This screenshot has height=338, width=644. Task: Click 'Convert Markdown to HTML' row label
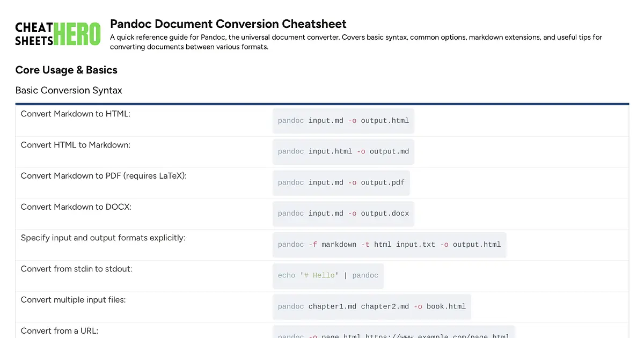(75, 114)
